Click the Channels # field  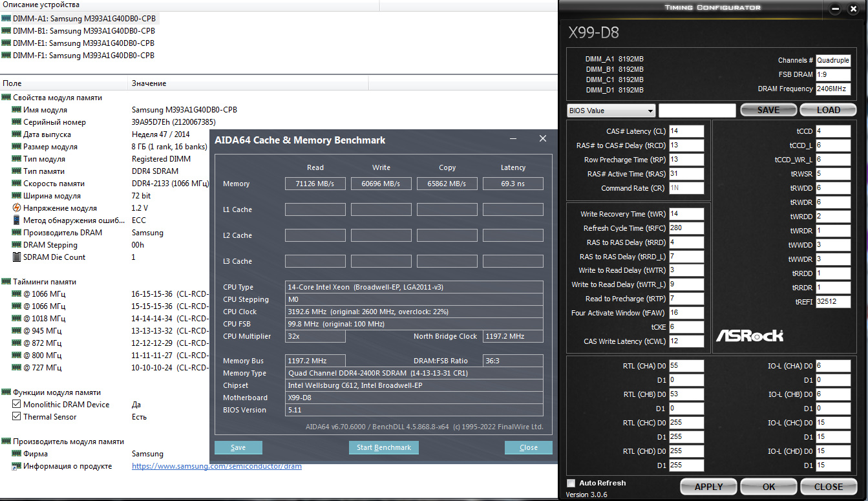point(833,61)
